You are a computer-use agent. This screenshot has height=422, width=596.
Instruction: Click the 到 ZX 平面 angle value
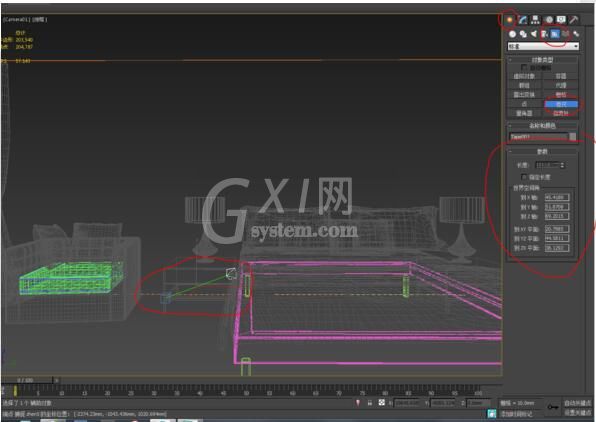coord(557,248)
